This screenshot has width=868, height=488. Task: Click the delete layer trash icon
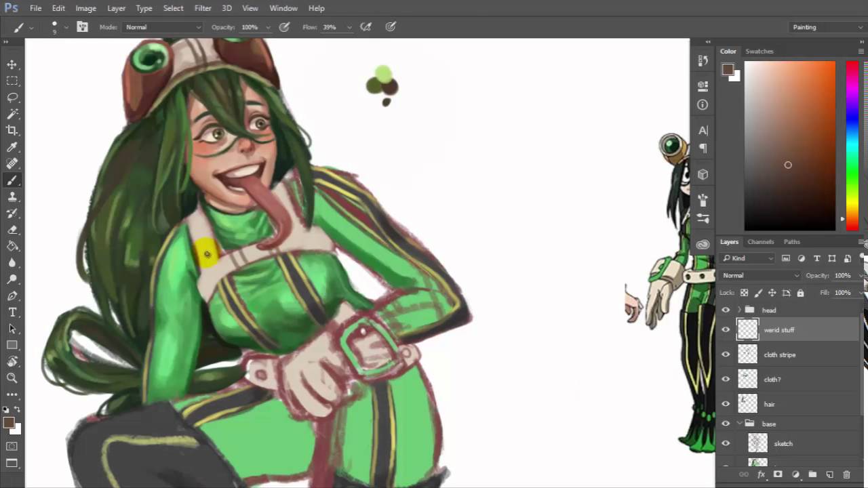[846, 474]
